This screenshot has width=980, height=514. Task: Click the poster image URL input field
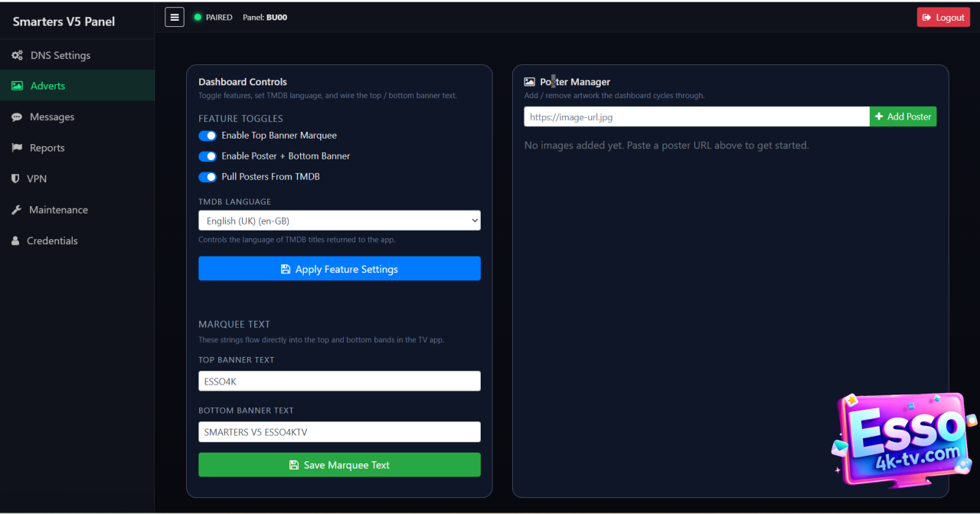[x=696, y=117]
